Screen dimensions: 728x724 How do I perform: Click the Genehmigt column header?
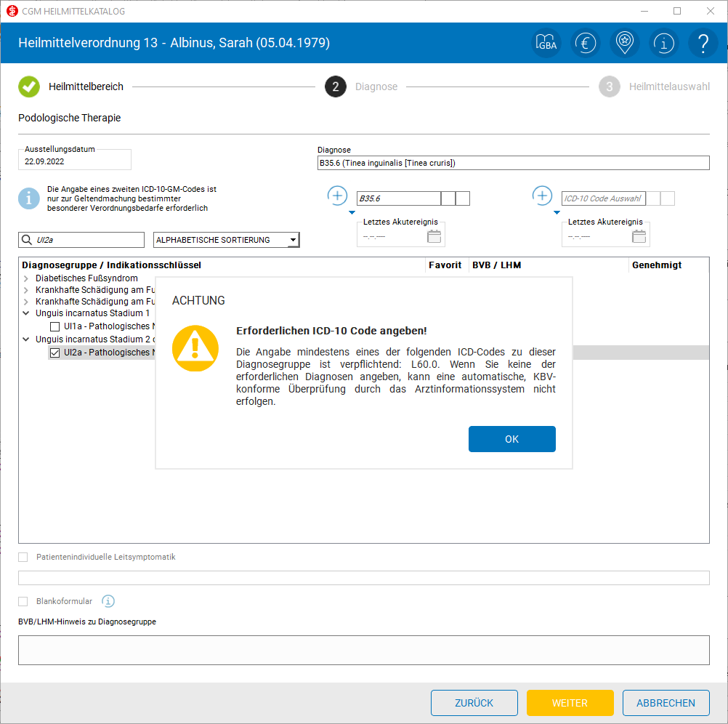[657, 265]
